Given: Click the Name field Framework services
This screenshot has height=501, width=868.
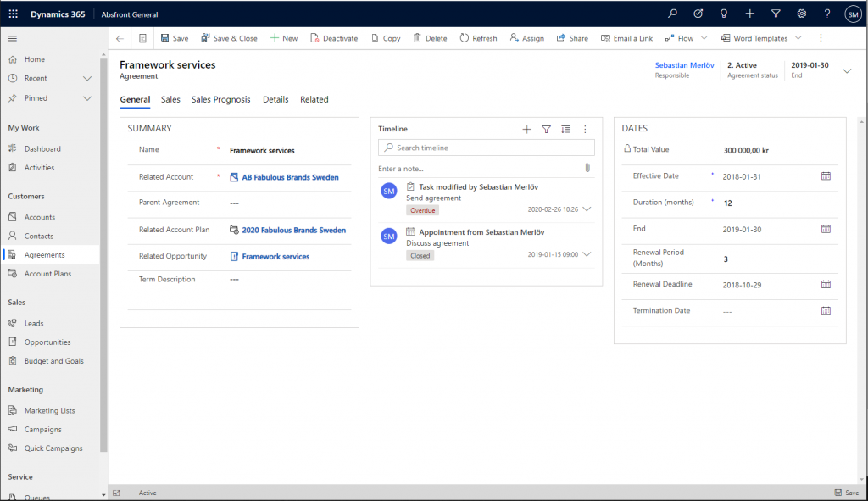Looking at the screenshot, I should [290, 150].
